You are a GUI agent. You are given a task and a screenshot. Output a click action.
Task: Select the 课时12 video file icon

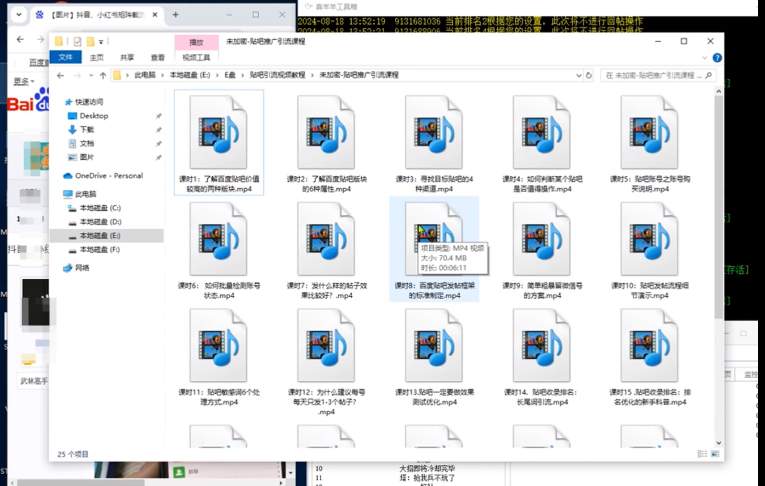click(x=326, y=345)
